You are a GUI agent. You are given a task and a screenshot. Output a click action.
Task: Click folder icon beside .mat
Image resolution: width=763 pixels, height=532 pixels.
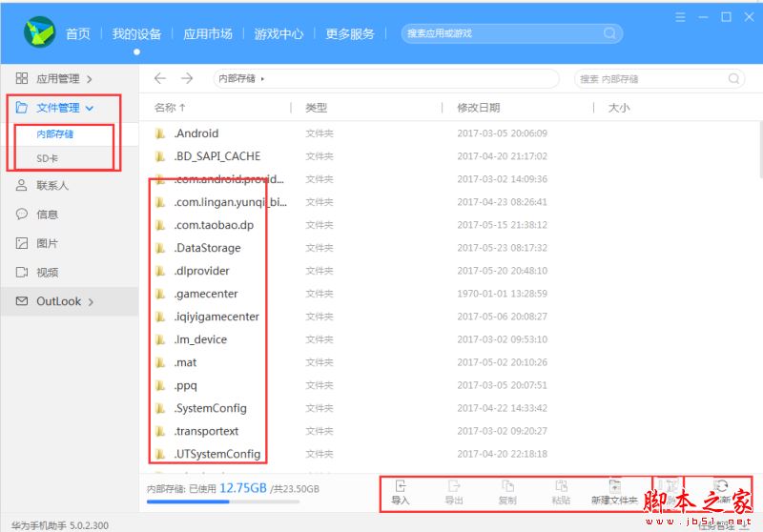(160, 362)
